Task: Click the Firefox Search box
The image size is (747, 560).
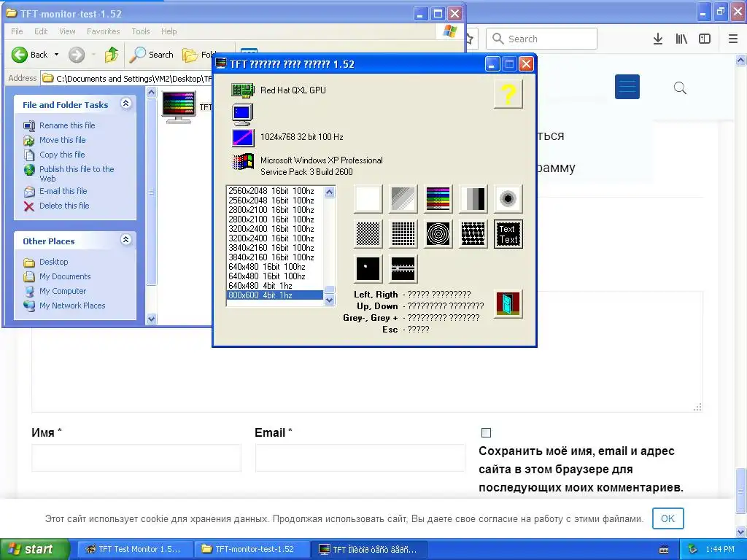Action: click(x=541, y=39)
